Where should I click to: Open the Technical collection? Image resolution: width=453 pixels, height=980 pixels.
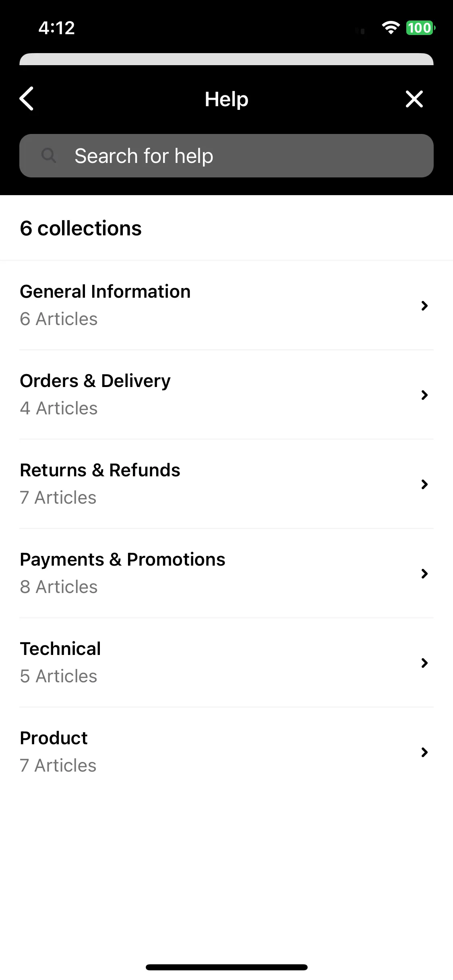pyautogui.click(x=226, y=663)
